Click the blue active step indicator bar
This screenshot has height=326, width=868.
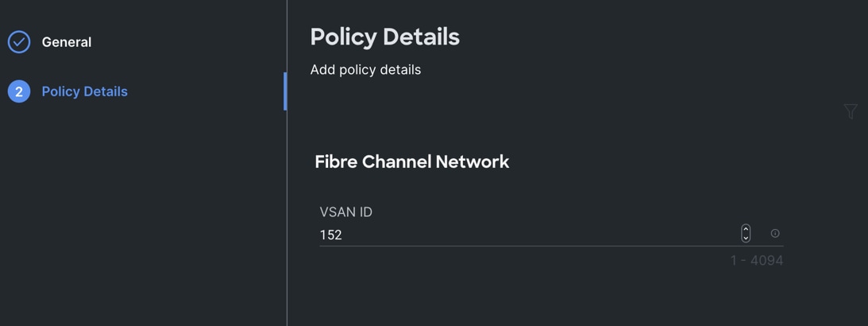tap(285, 91)
